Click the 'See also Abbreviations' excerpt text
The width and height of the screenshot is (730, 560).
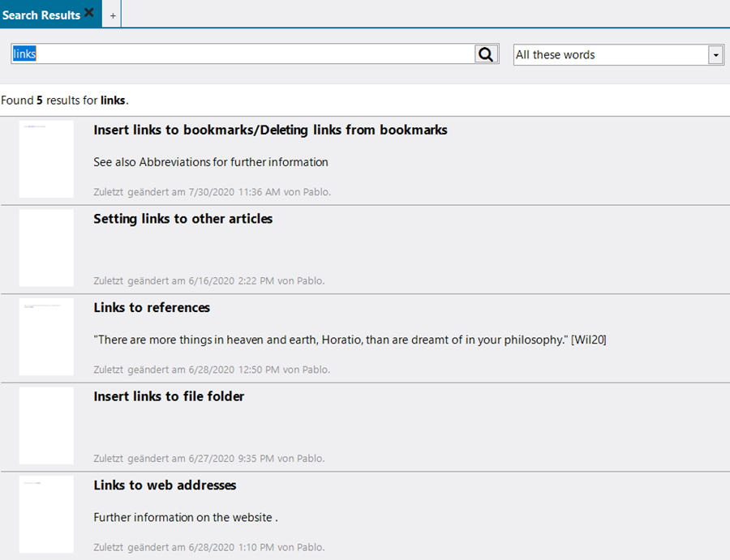211,162
